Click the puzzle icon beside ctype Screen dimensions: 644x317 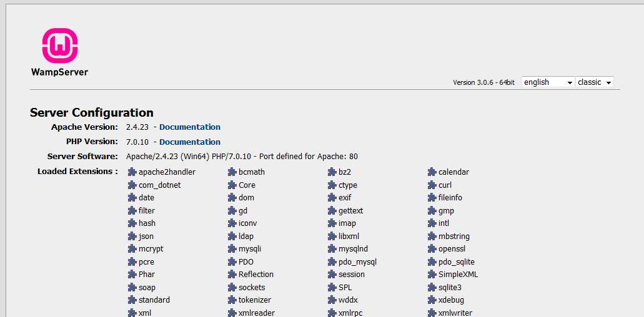click(332, 185)
